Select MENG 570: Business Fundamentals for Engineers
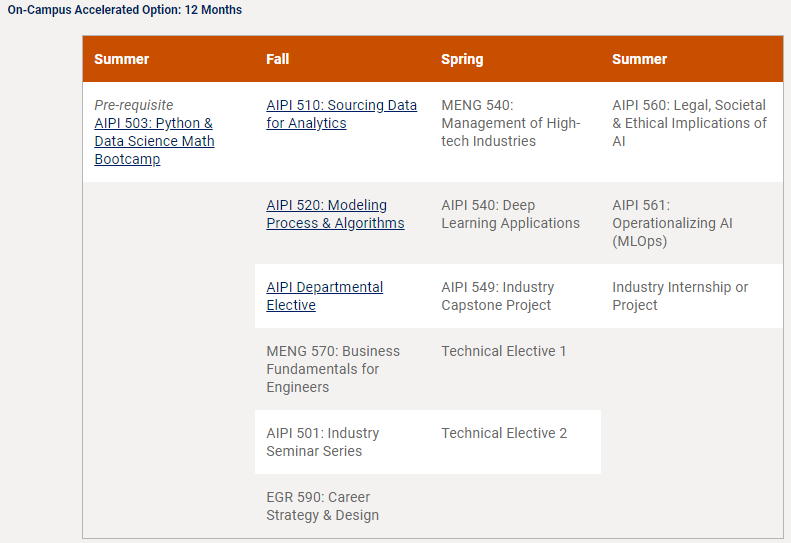Screen dimensions: 791x543 coord(333,369)
